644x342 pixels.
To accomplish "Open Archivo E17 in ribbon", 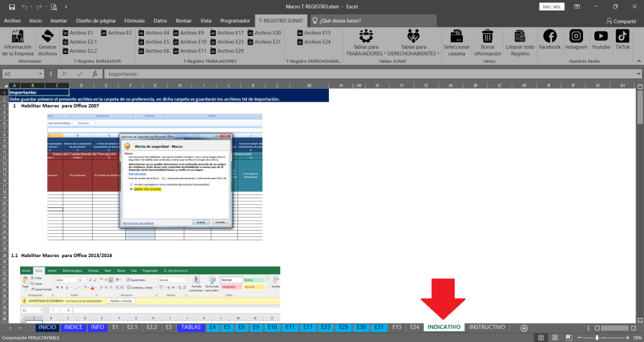I will coord(227,33).
